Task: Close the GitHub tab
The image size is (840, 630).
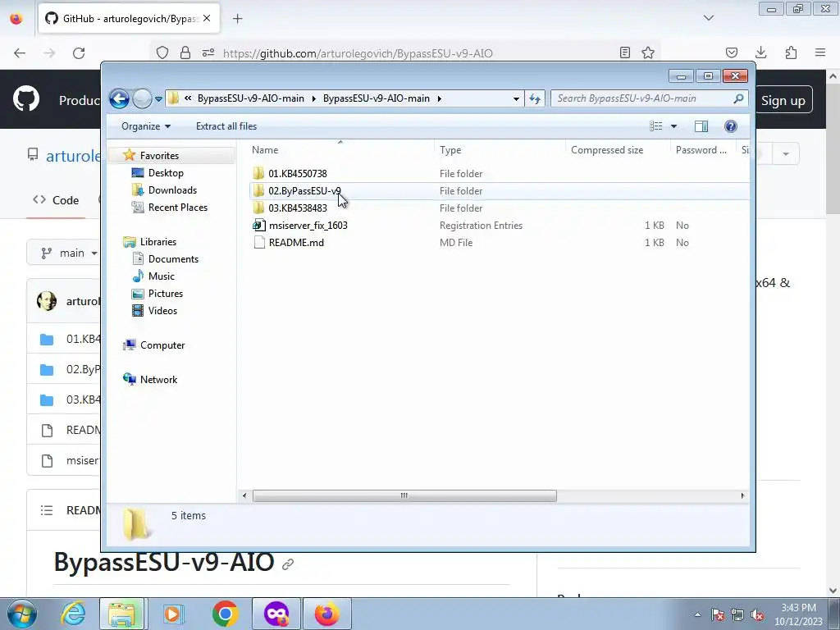Action: tap(207, 19)
